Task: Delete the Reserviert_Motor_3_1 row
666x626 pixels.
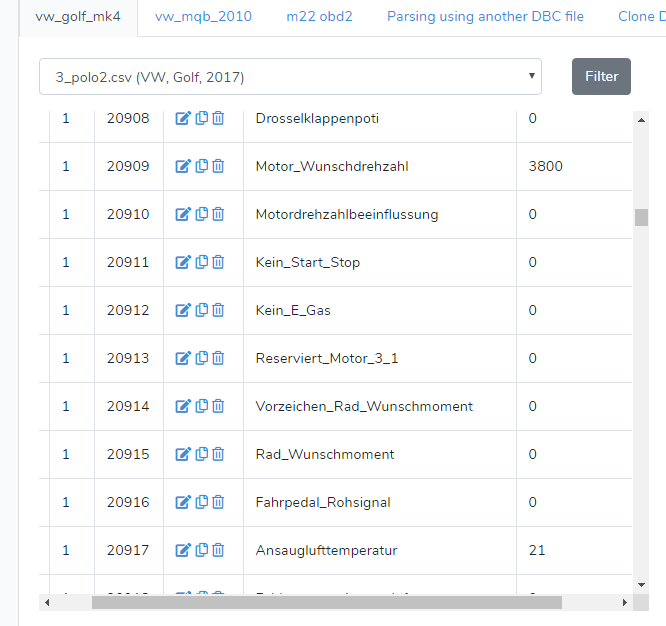Action: pyautogui.click(x=218, y=358)
